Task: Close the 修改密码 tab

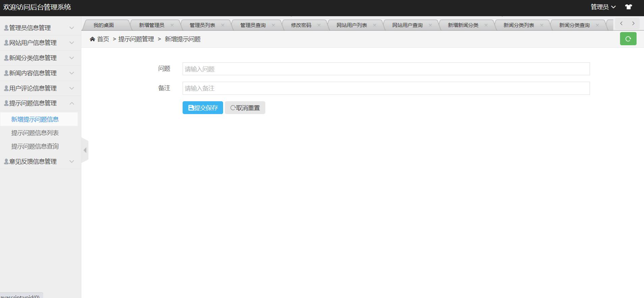Action: coord(319,25)
